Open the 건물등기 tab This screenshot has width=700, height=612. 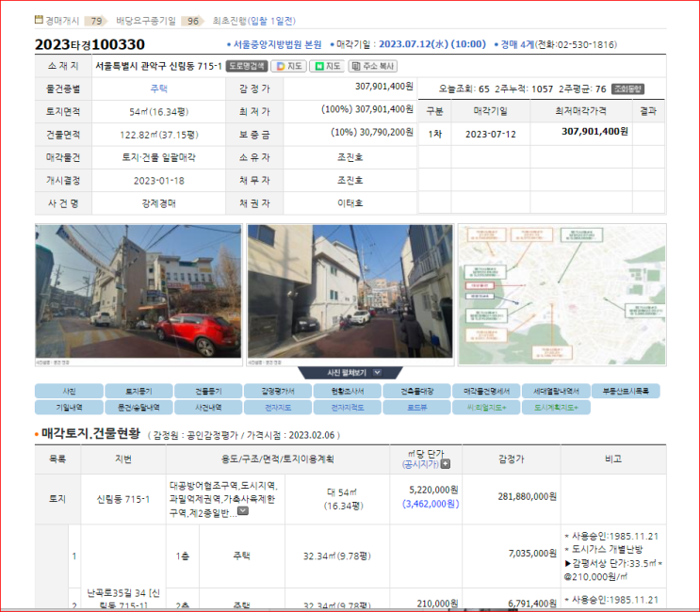[x=208, y=391]
